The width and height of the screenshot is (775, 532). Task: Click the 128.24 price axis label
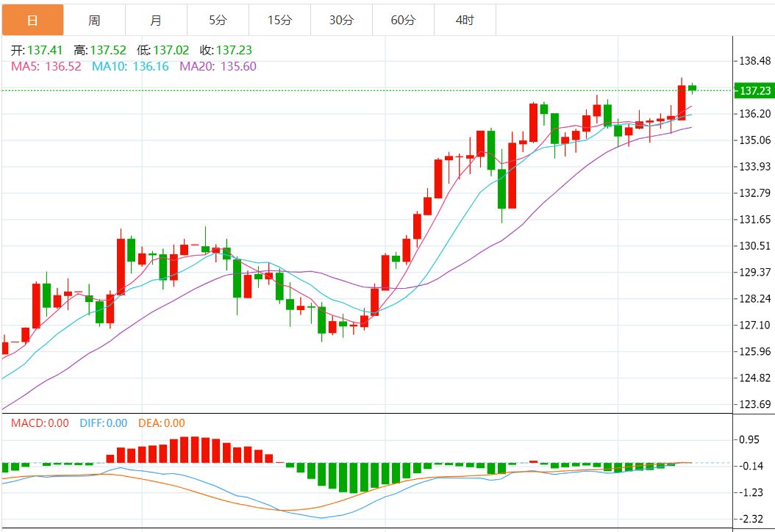(x=754, y=298)
